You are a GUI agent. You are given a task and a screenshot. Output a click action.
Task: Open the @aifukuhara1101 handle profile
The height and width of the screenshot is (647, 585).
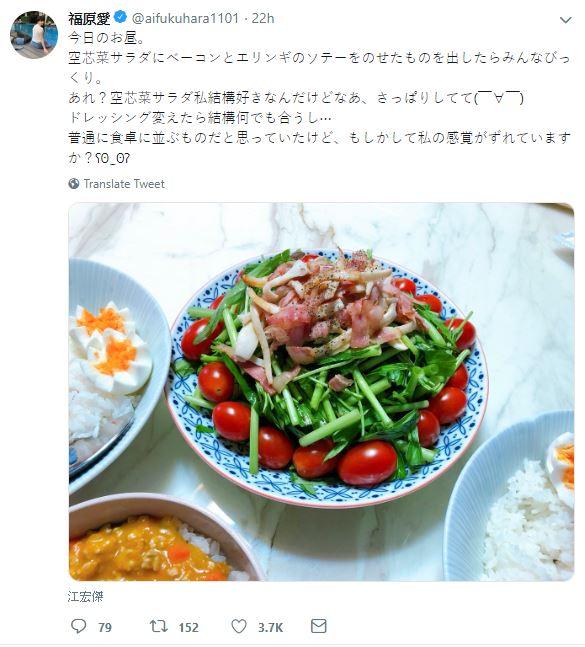coord(185,18)
